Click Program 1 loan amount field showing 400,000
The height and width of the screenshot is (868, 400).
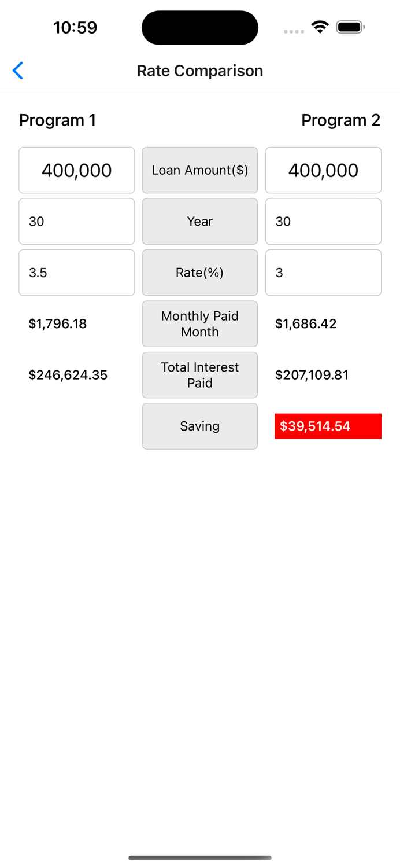point(76,170)
